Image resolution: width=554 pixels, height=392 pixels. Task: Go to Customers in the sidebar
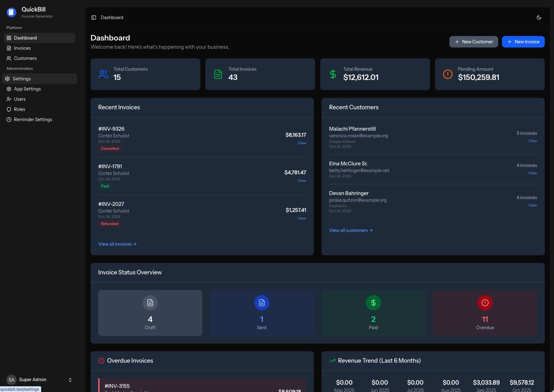(25, 58)
